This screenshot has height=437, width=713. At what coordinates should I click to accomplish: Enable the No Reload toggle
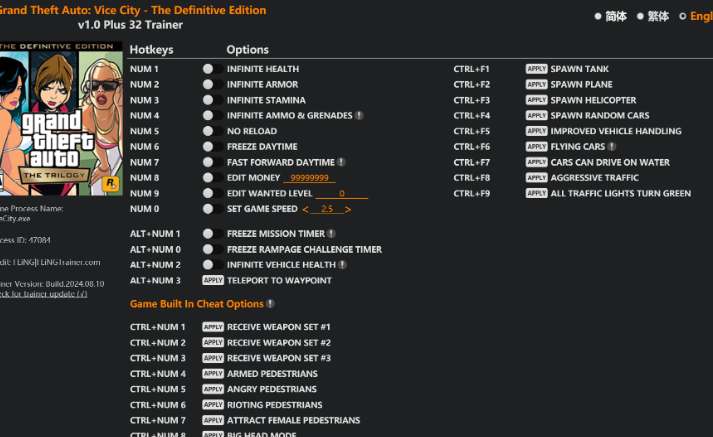tap(212, 131)
